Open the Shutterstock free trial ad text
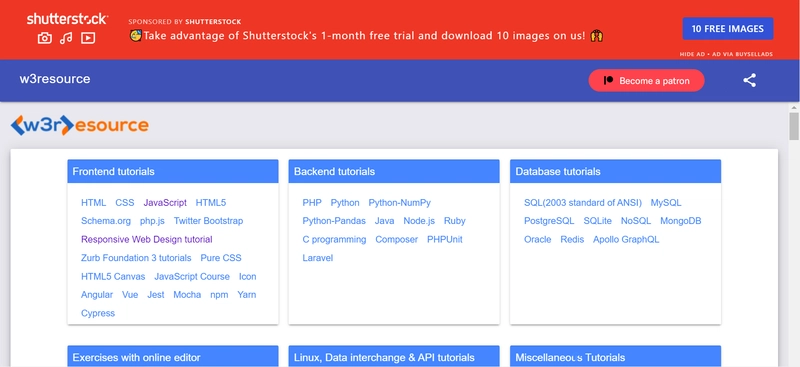The width and height of the screenshot is (800, 367). 366,36
